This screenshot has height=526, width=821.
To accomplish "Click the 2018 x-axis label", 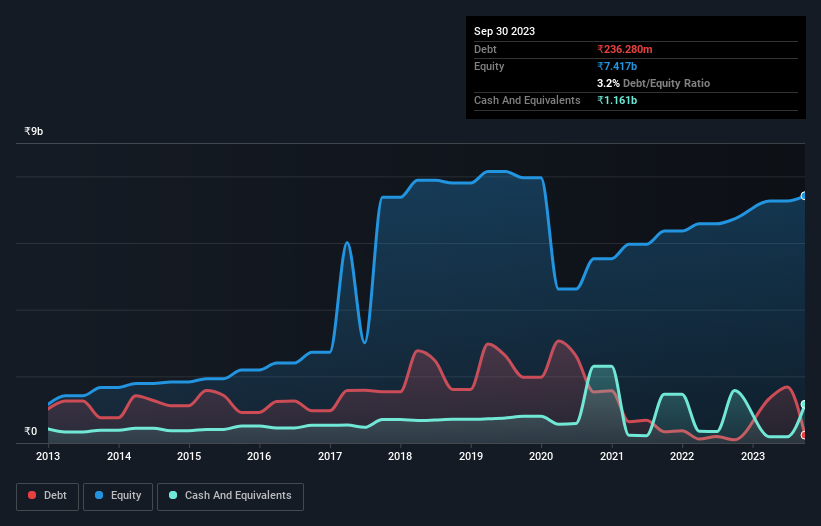I will (400, 456).
